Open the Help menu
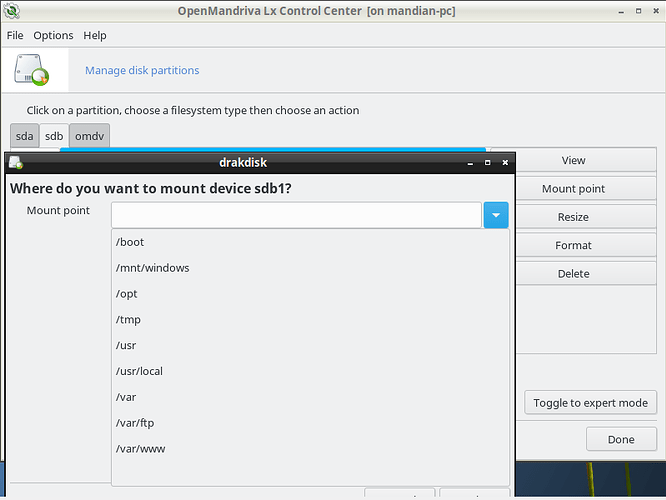Image resolution: width=666 pixels, height=500 pixels. [95, 35]
